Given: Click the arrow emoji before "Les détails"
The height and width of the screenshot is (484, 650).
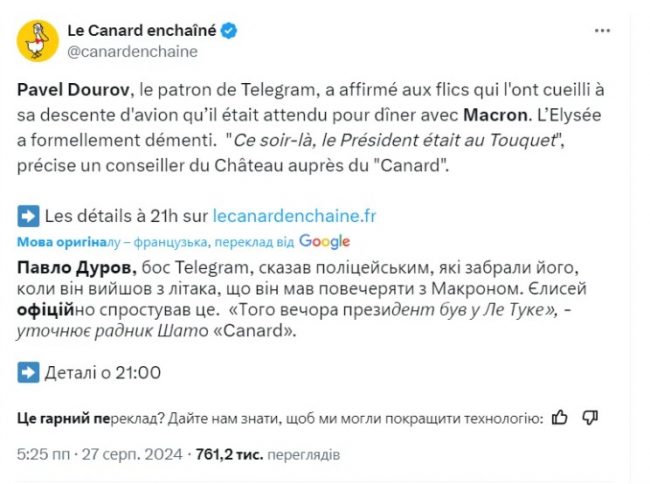Looking at the screenshot, I should (28, 214).
